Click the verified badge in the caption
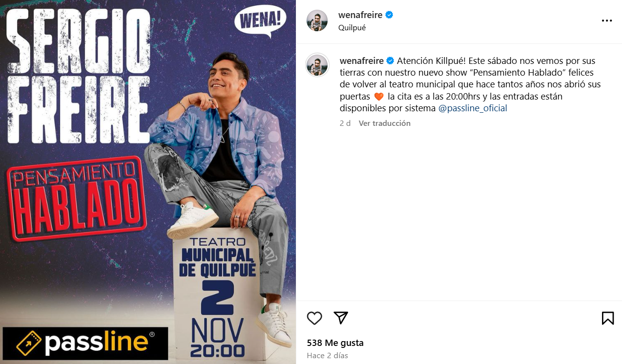622x364 pixels. 390,61
